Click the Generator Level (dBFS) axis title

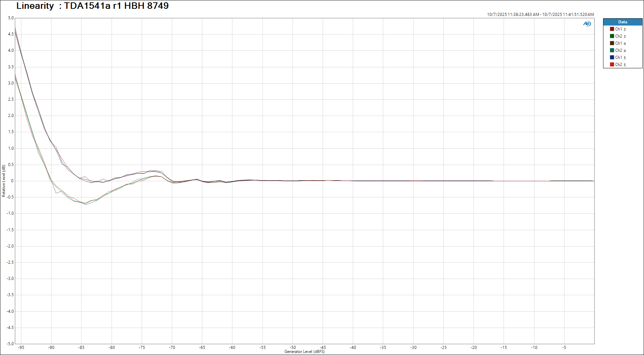click(x=304, y=352)
